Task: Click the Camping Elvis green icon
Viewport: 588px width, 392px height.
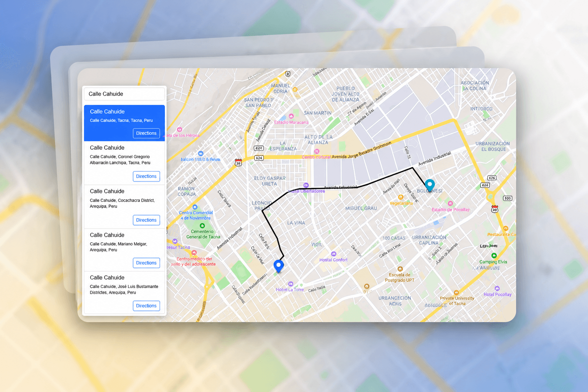Action: tap(494, 255)
